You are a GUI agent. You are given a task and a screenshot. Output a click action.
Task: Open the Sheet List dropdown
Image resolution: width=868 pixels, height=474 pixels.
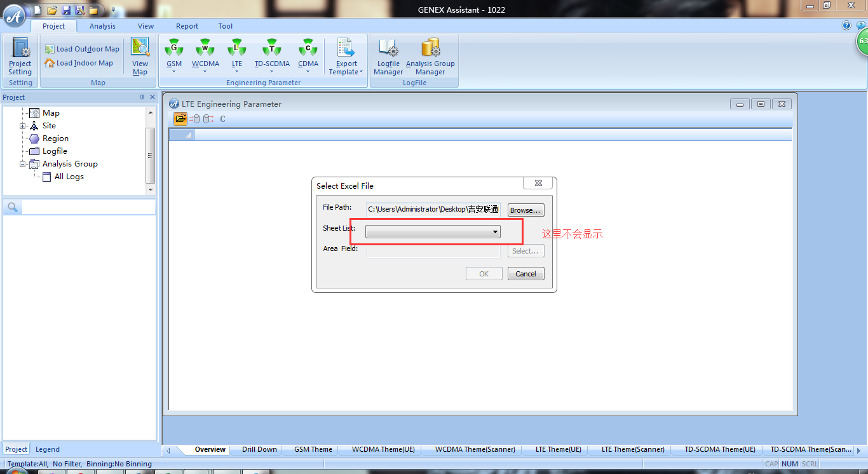(433, 232)
